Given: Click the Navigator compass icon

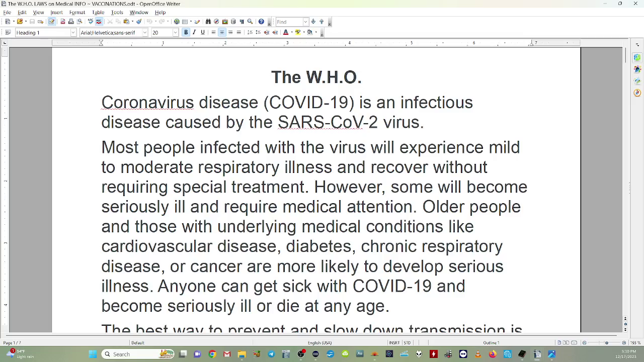Looking at the screenshot, I should [216, 22].
